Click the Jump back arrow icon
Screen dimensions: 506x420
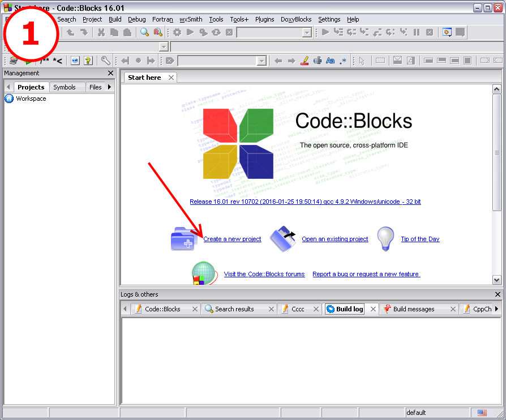point(125,61)
